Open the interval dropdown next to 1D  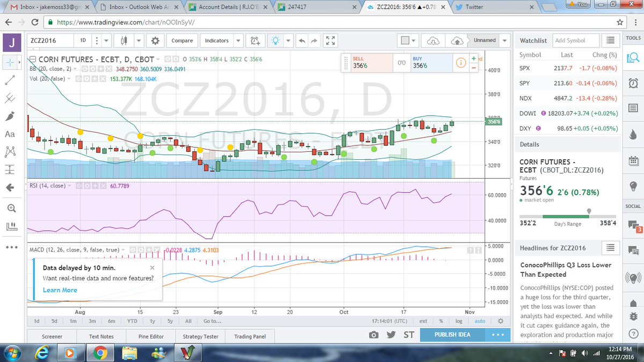pos(107,41)
